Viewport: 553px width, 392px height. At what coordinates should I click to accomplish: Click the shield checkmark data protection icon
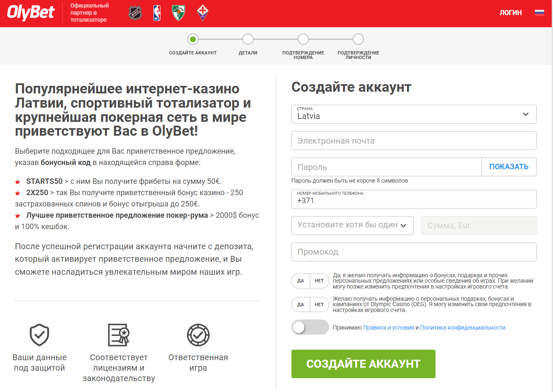click(x=39, y=335)
